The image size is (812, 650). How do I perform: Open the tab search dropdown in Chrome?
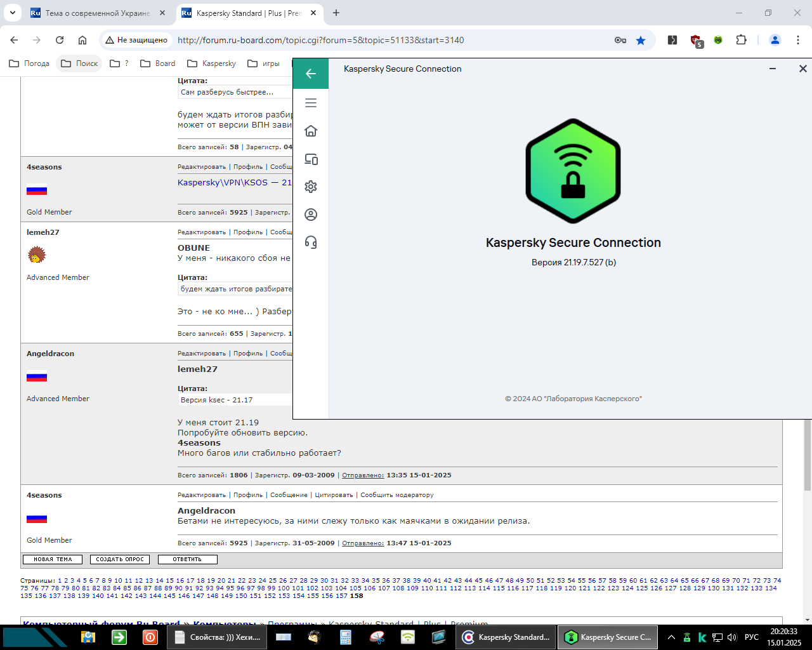pyautogui.click(x=12, y=13)
